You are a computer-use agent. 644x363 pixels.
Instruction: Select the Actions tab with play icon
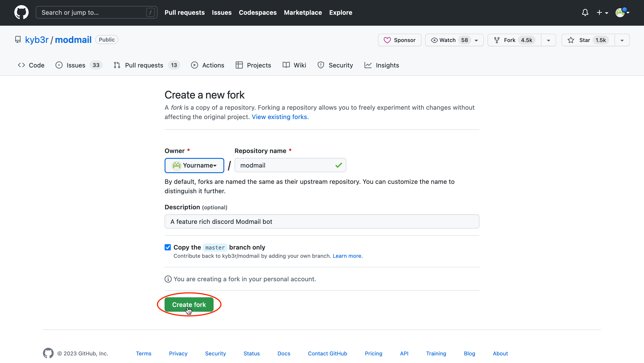click(x=208, y=65)
